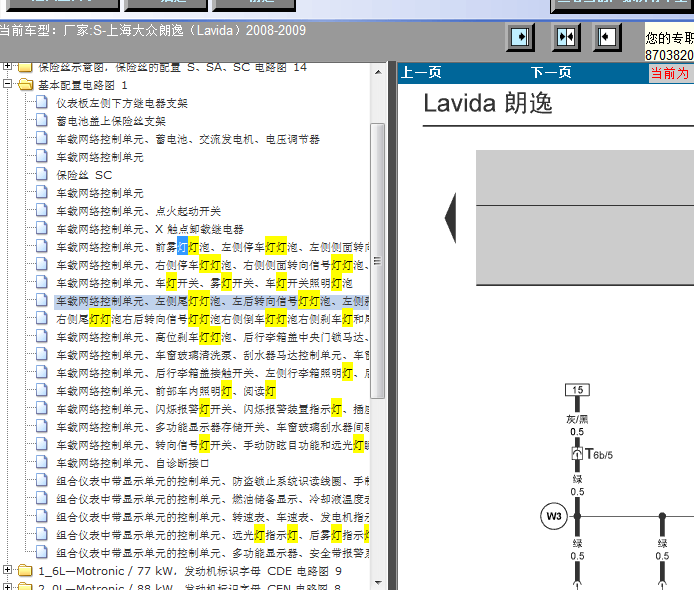This screenshot has width=694, height=590.
Task: Open 车载网络控制单元、点火起动开关 page
Action: click(x=138, y=211)
